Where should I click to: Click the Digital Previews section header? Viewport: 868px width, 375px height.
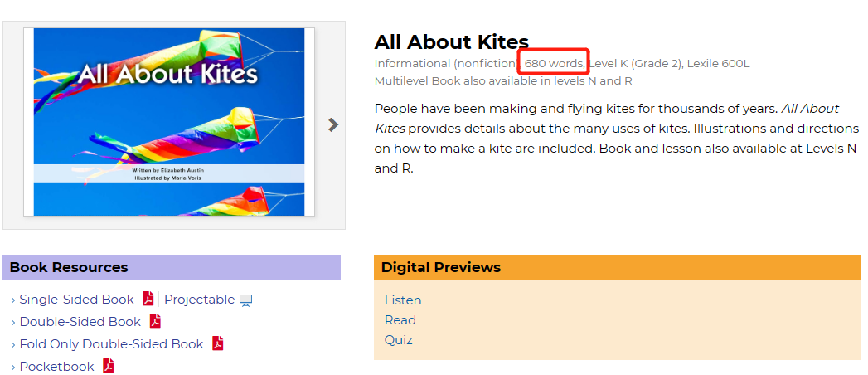(x=441, y=267)
